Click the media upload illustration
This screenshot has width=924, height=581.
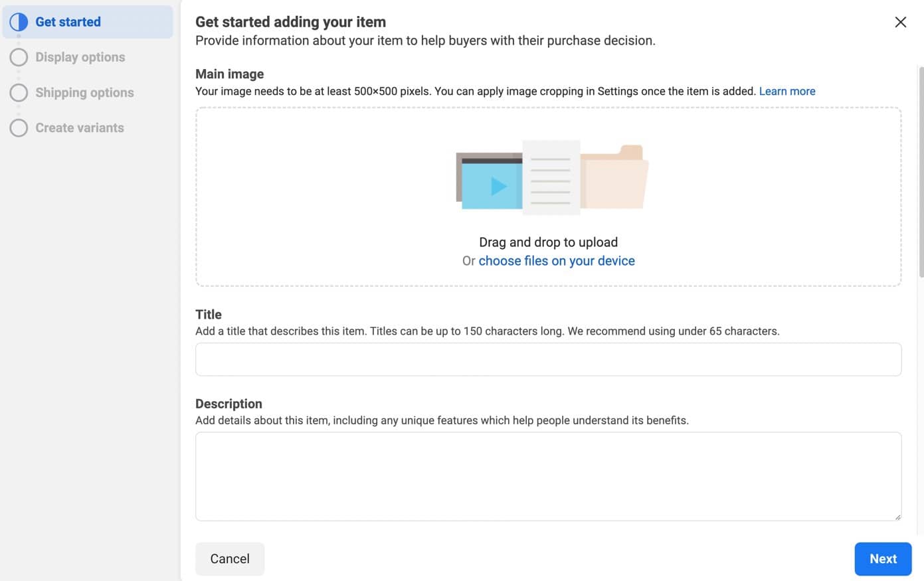tap(552, 177)
